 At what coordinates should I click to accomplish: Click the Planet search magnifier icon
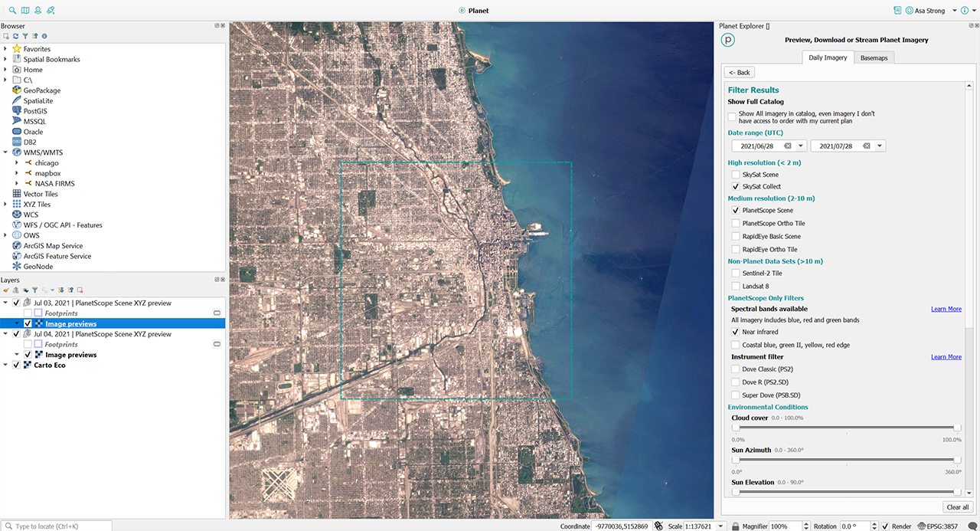click(12, 11)
